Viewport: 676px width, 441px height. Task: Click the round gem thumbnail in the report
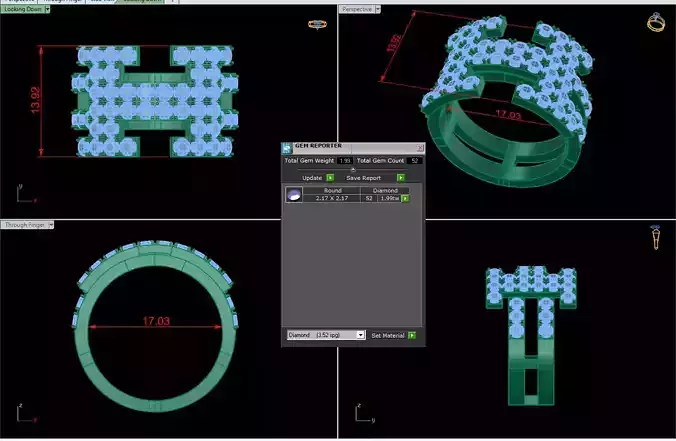[294, 194]
